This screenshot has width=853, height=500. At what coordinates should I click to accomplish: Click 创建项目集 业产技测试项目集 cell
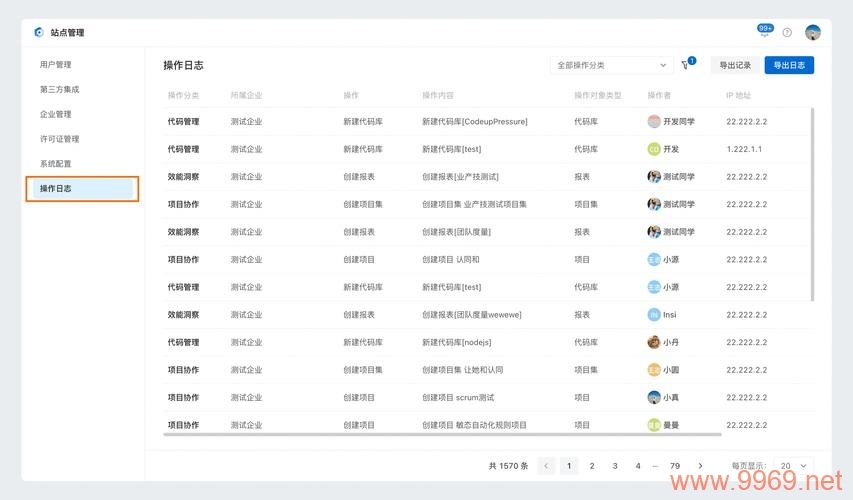pyautogui.click(x=474, y=204)
